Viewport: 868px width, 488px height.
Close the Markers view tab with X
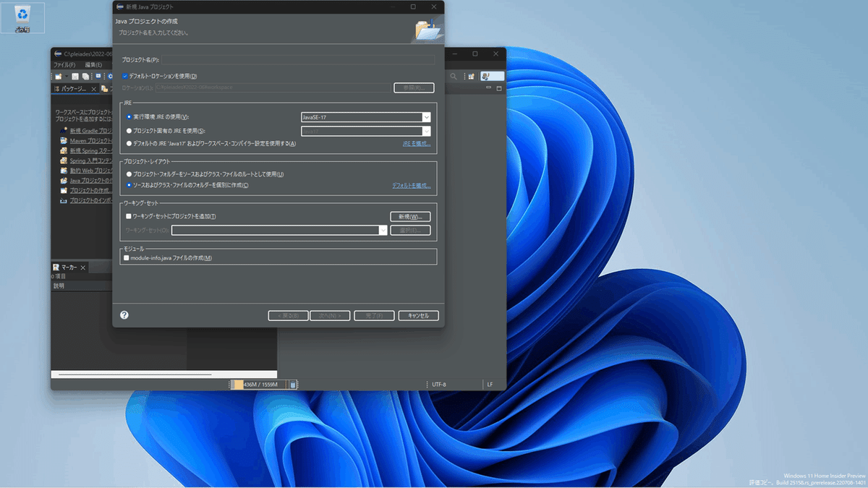[82, 267]
